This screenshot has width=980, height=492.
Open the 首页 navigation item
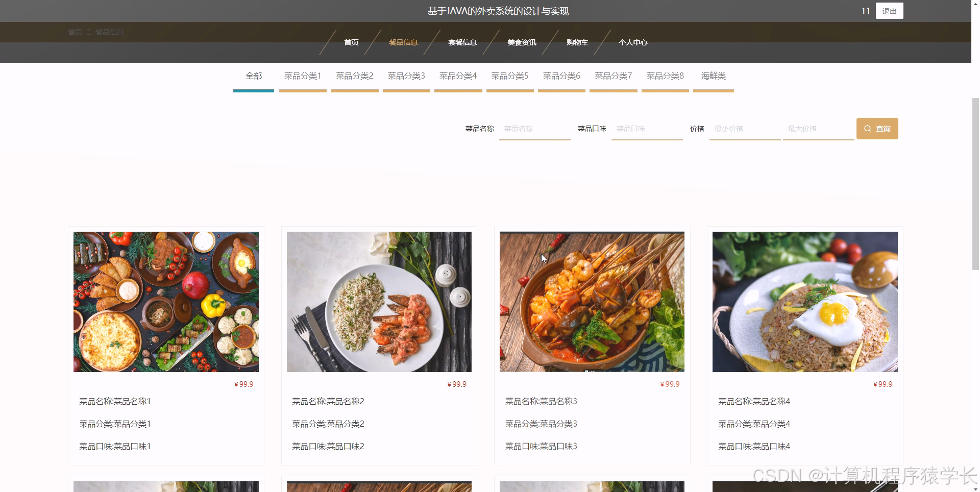[351, 42]
